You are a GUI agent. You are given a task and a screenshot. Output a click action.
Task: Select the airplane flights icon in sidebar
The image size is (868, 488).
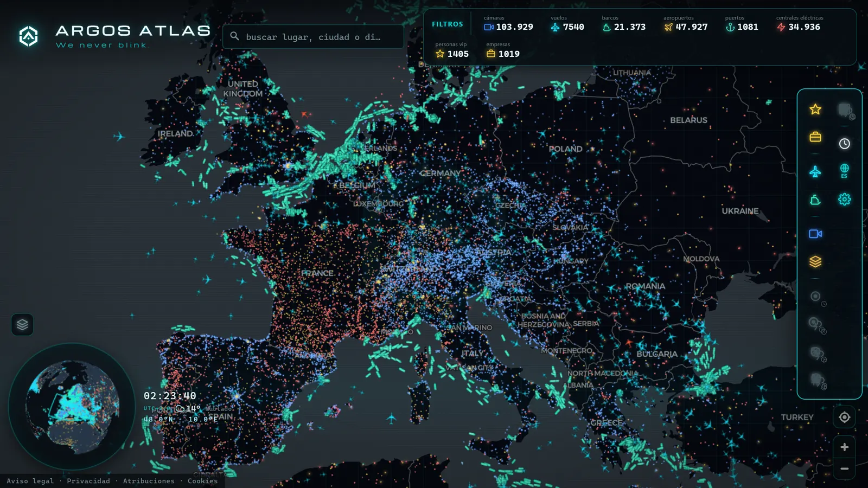point(815,172)
